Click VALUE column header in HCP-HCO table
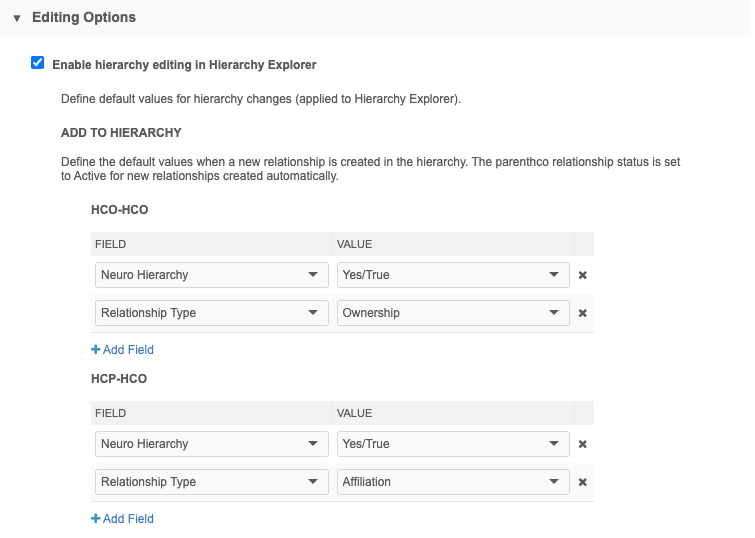755x538 pixels. pyautogui.click(x=354, y=413)
